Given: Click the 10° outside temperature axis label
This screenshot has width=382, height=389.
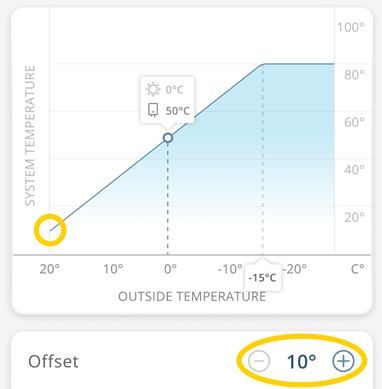Looking at the screenshot, I should (x=113, y=269).
